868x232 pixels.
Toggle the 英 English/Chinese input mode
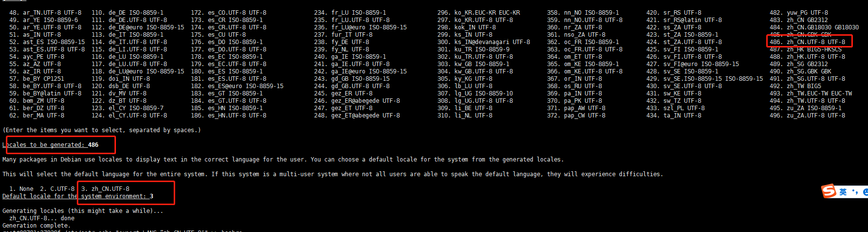843,192
